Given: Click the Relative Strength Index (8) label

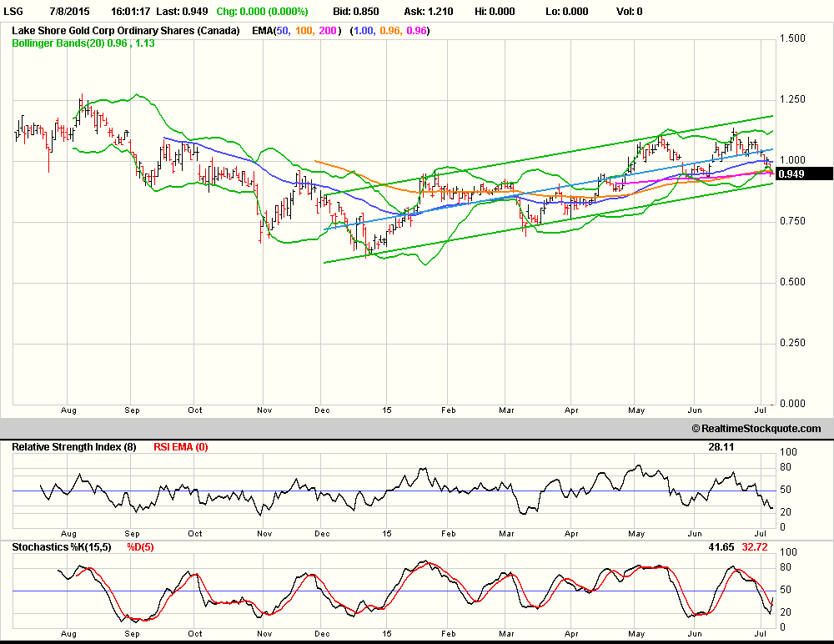Looking at the screenshot, I should pyautogui.click(x=76, y=447).
